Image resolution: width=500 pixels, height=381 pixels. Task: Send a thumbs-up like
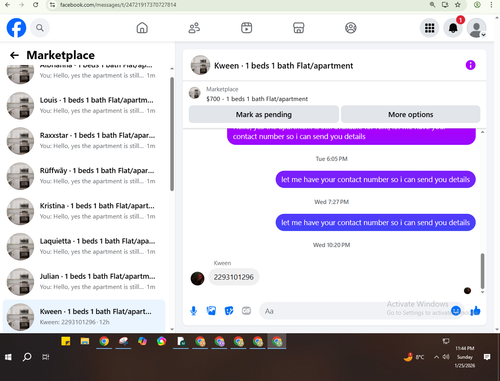(x=475, y=311)
